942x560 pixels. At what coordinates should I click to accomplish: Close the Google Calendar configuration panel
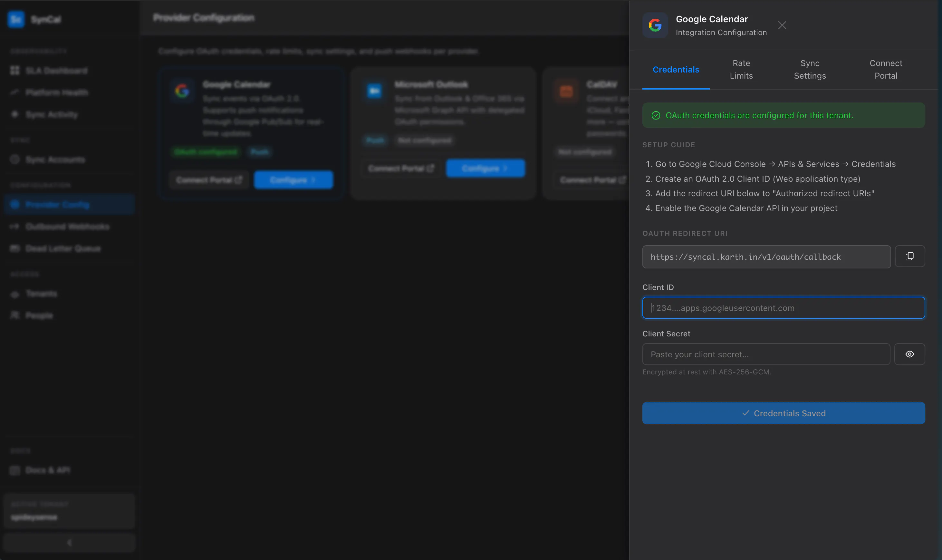(x=782, y=25)
